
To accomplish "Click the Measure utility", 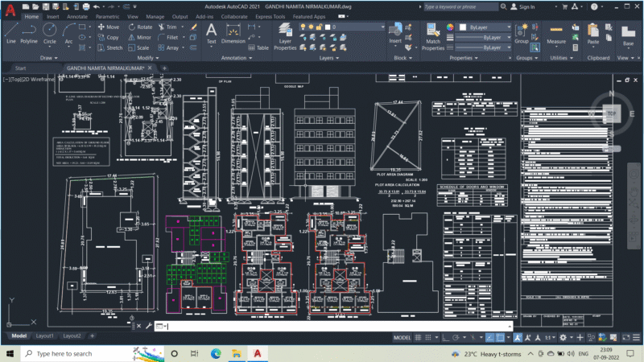I will 556,34.
